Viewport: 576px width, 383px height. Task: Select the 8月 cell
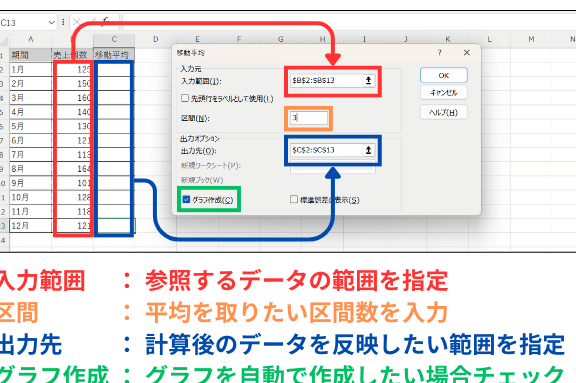pos(30,169)
